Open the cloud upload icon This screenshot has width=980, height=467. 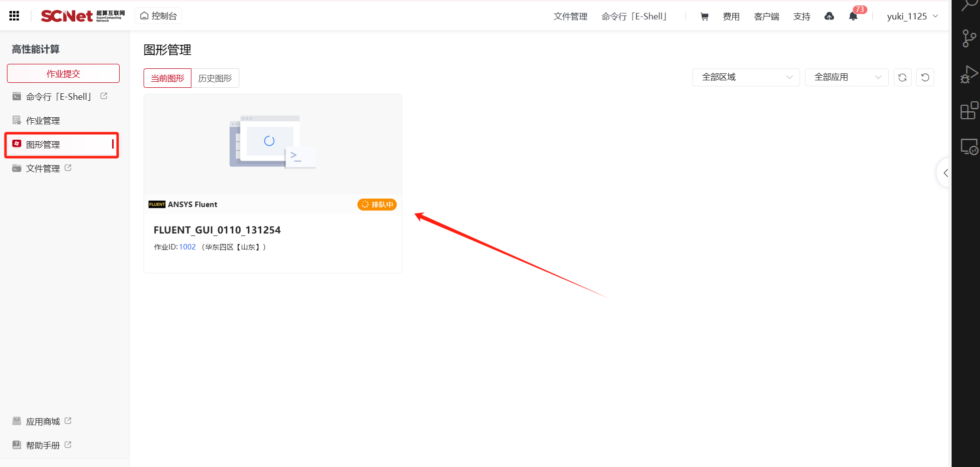(x=829, y=16)
